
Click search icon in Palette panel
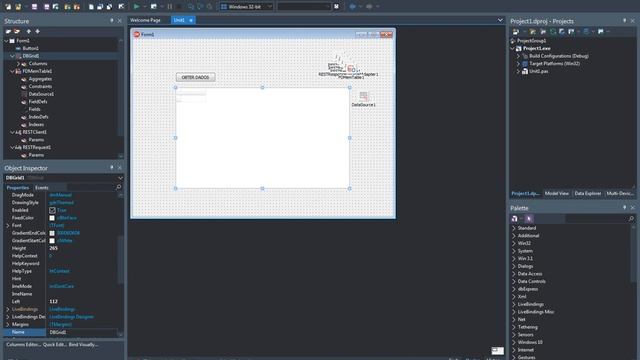(631, 219)
